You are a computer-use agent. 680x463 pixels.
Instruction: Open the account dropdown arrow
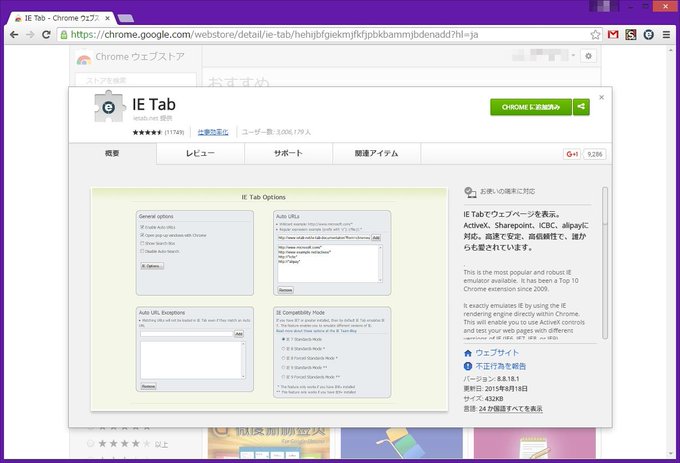[x=573, y=55]
